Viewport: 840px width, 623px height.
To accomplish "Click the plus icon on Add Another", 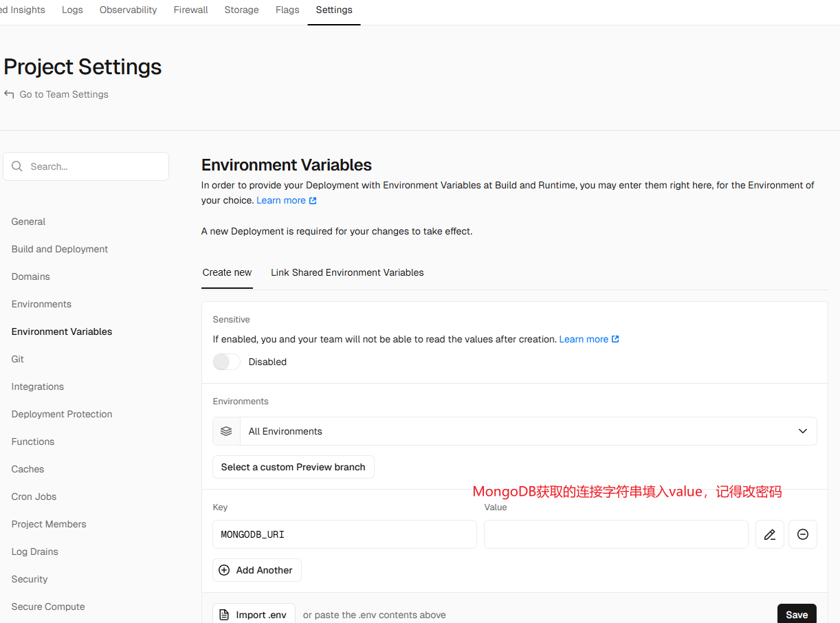I will 223,569.
